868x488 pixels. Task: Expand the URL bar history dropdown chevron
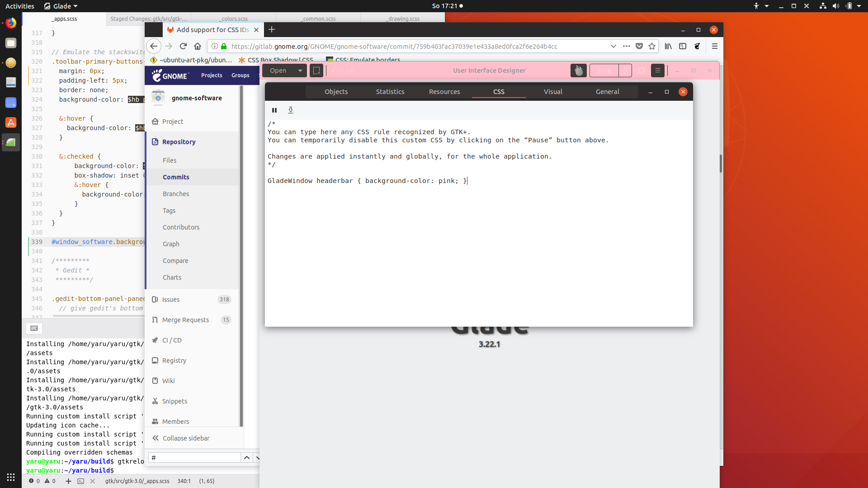point(613,46)
